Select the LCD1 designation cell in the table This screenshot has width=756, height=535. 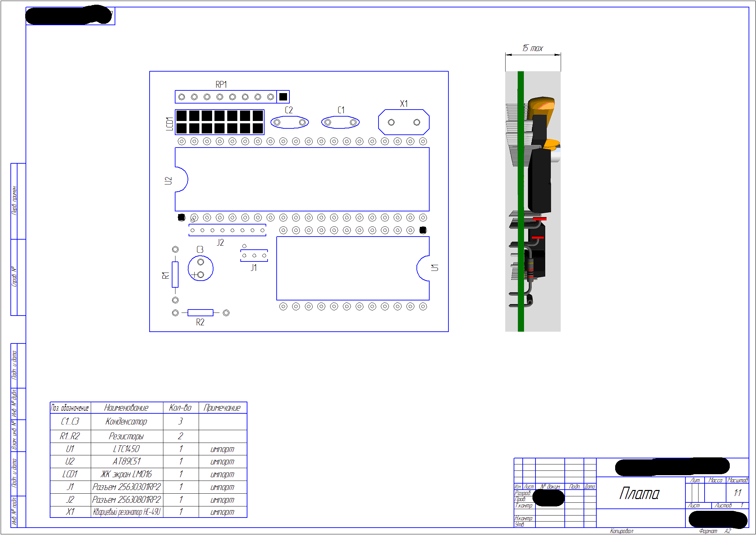pos(70,474)
